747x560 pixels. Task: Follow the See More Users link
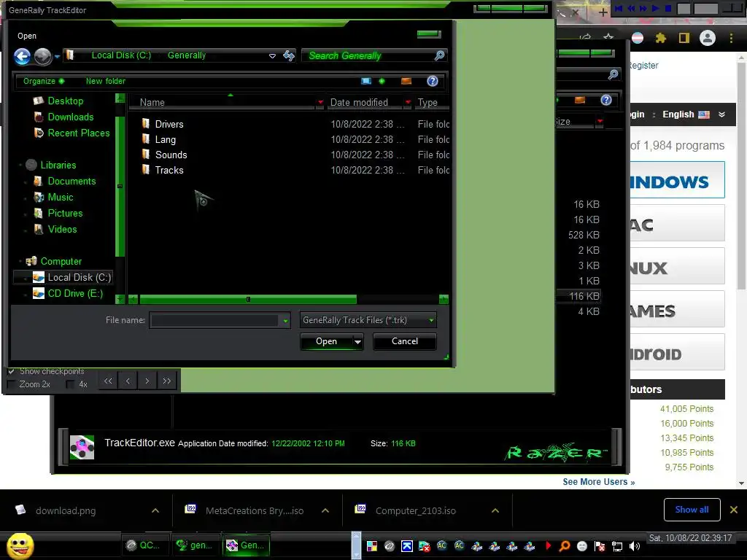(599, 482)
